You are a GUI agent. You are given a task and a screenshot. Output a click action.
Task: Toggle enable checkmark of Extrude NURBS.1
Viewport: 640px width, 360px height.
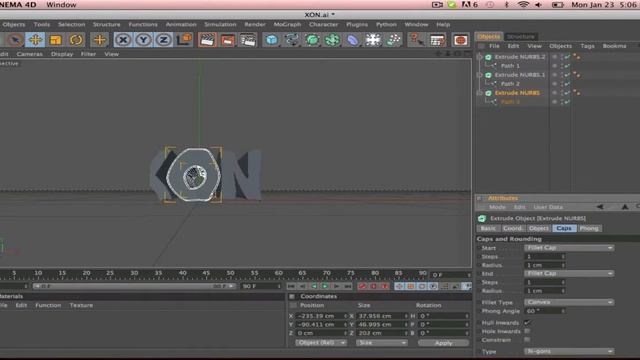pyautogui.click(x=567, y=75)
